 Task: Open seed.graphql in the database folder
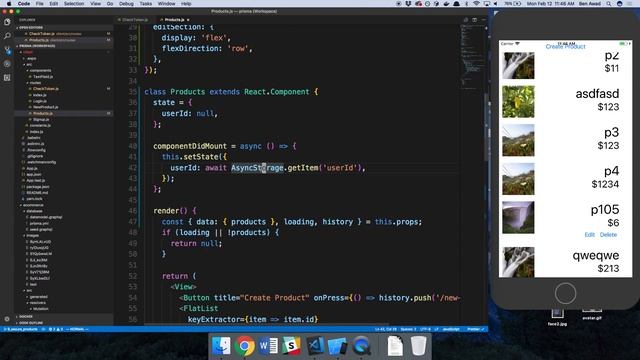tap(41, 229)
